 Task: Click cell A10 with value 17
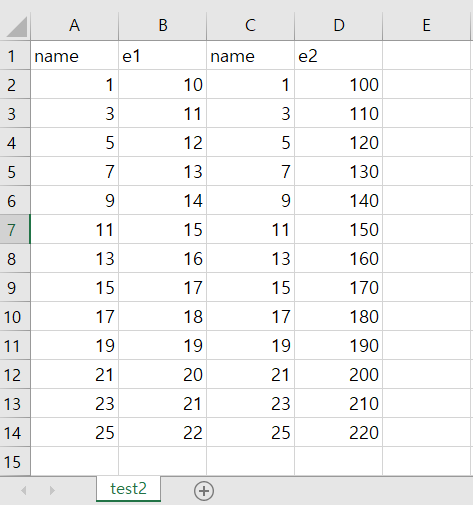tap(74, 316)
